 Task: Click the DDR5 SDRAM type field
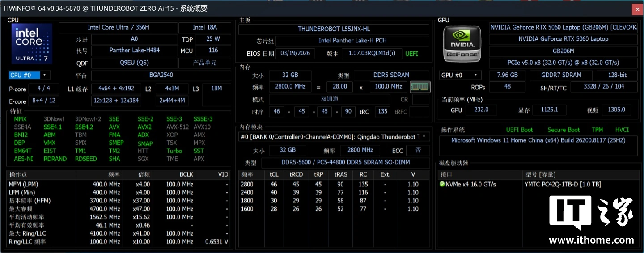tap(391, 75)
